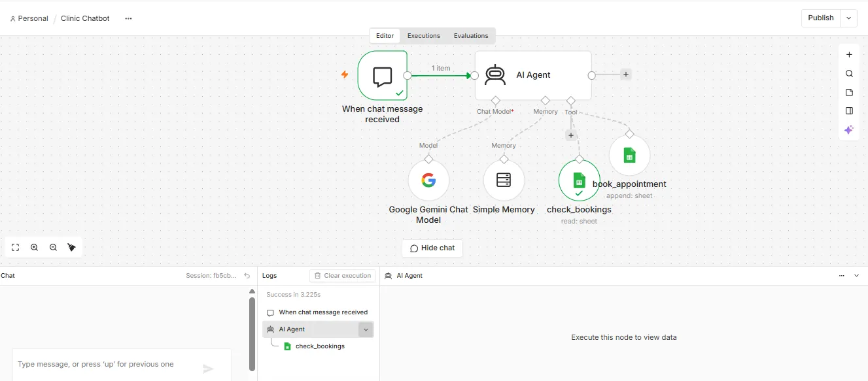Add node after AI Agent output
This screenshot has height=381, width=868.
coord(626,75)
